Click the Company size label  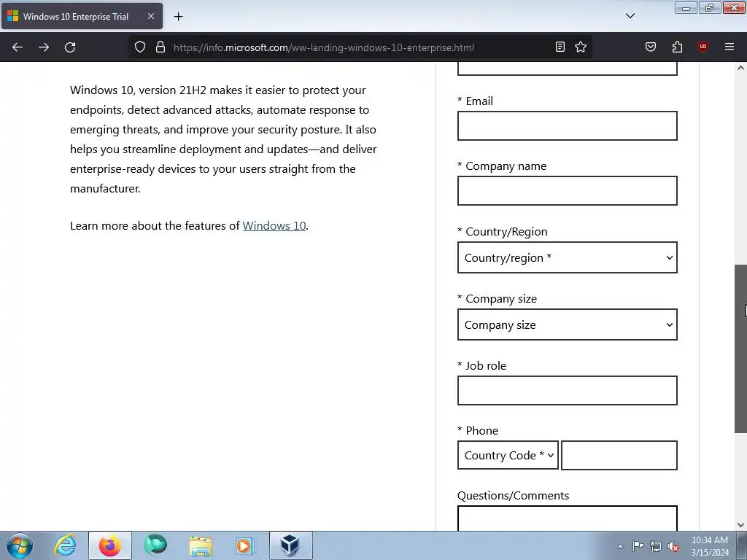coord(497,298)
